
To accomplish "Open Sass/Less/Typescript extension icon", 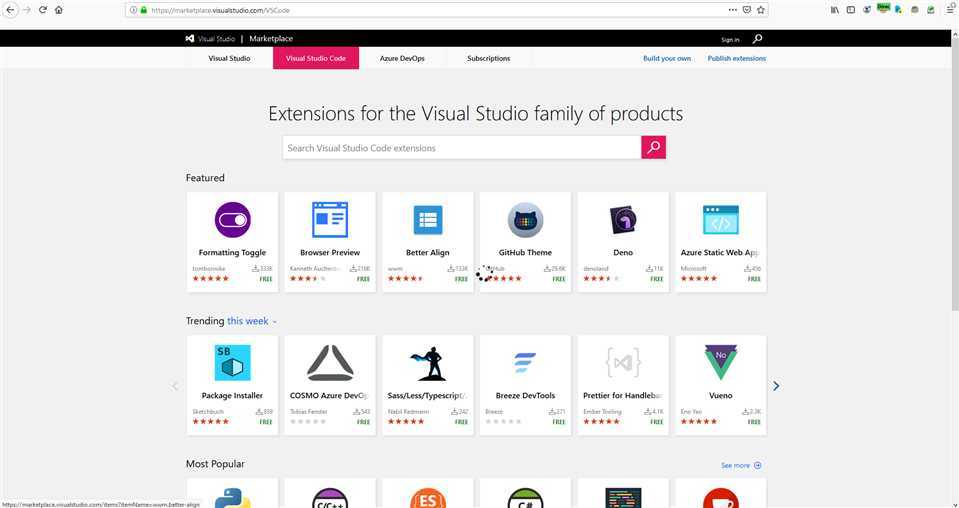I will click(428, 363).
